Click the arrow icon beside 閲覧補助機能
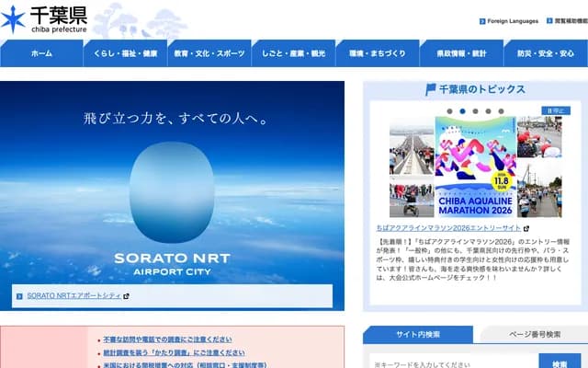The height and width of the screenshot is (368, 588). point(549,21)
